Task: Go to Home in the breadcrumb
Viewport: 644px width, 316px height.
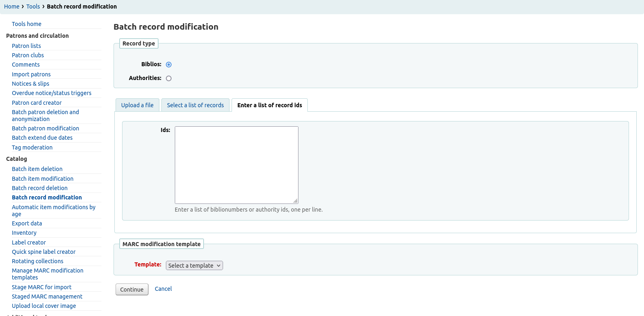Action: pos(12,6)
